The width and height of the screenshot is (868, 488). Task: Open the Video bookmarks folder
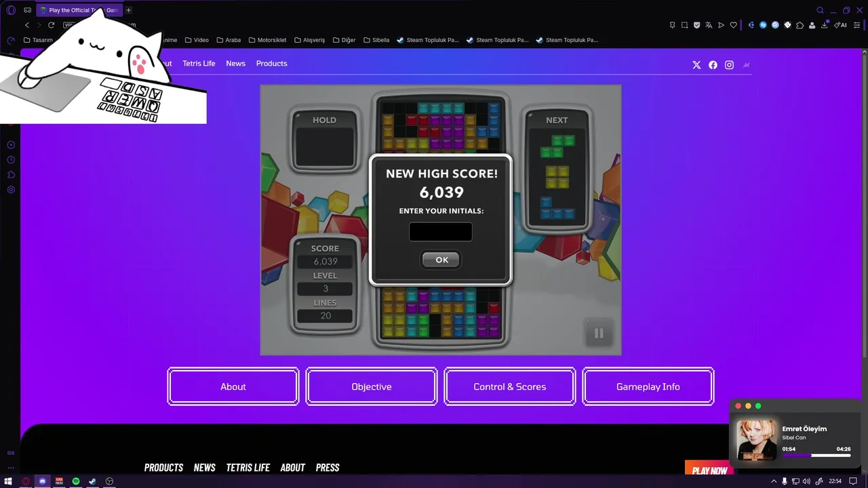(x=197, y=40)
